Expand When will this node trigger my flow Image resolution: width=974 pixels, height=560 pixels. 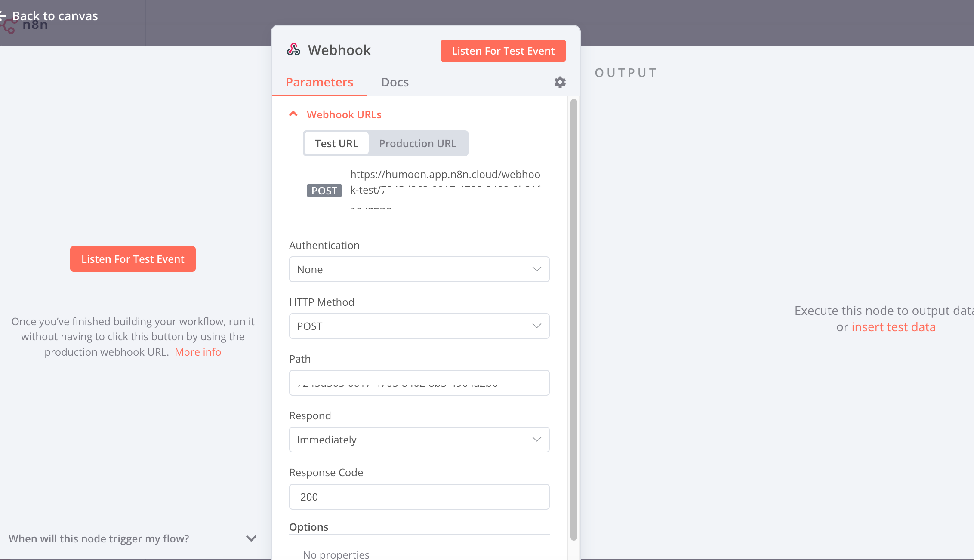tap(133, 538)
